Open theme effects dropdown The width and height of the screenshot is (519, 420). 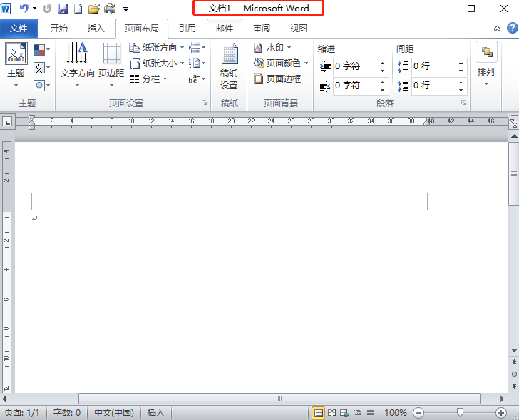(x=41, y=86)
